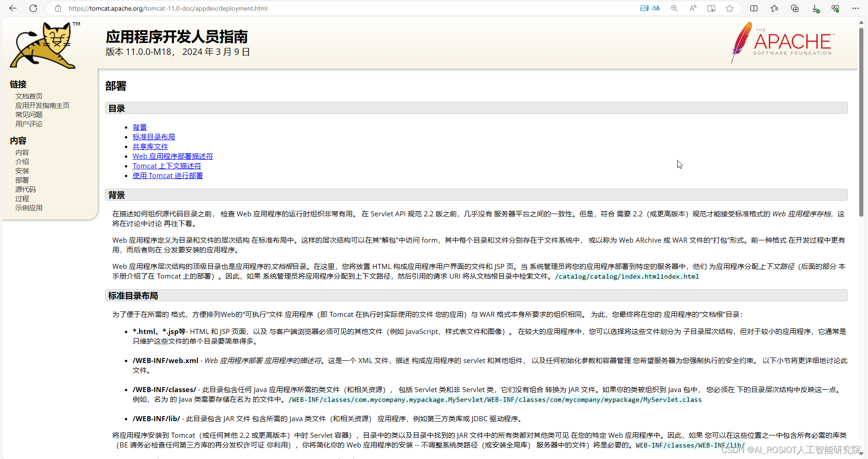868x459 pixels.
Task: Jump to Tomcat 上下文描述符 link
Action: click(x=167, y=166)
